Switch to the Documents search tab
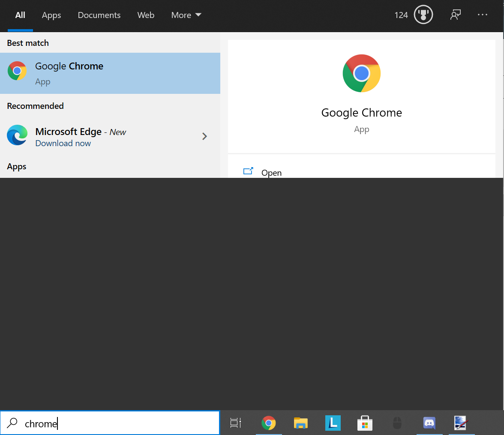 [99, 15]
